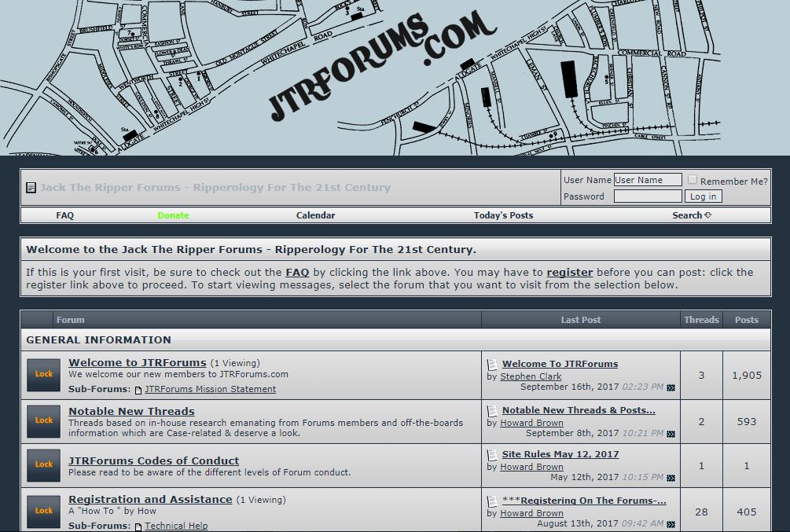Click the go-to-last-post arrows for Site Rules thread
This screenshot has height=532, width=790.
(x=671, y=477)
